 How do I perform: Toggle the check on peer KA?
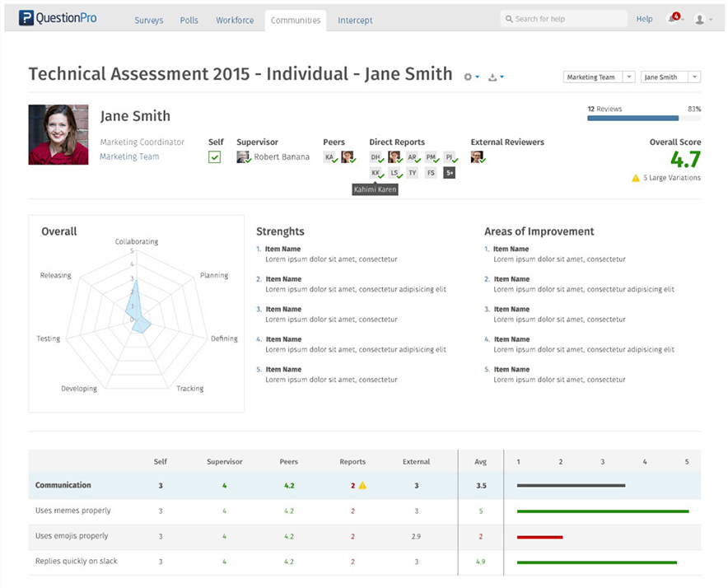329,156
